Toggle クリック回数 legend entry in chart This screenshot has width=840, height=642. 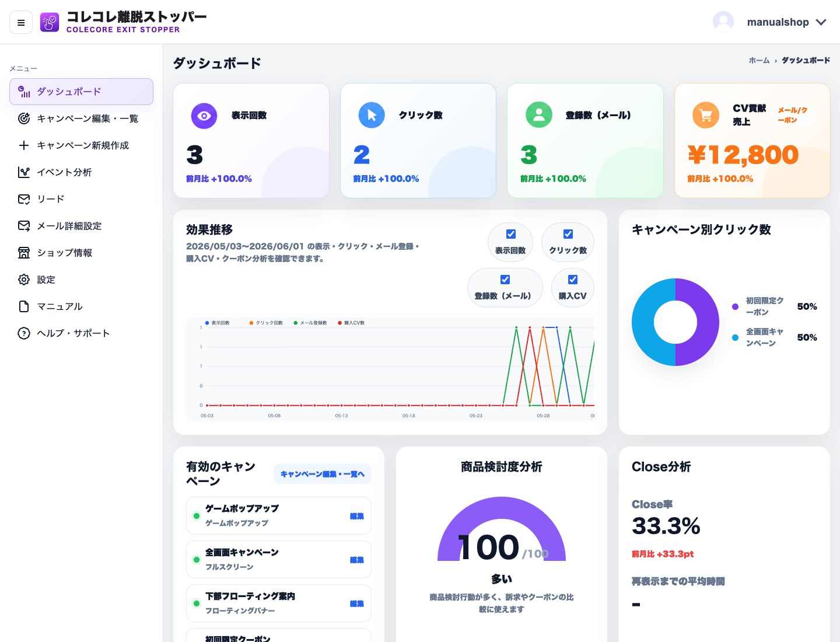tap(266, 323)
